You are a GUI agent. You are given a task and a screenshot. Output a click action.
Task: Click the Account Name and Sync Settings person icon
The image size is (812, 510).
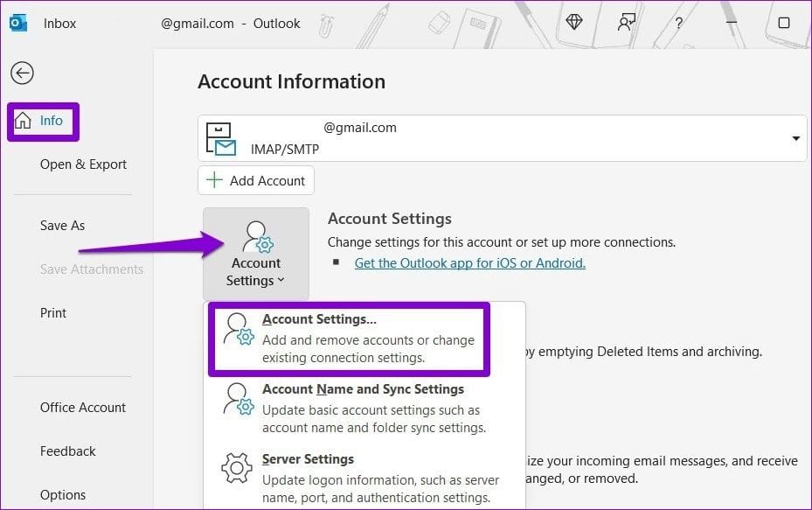[x=237, y=399]
